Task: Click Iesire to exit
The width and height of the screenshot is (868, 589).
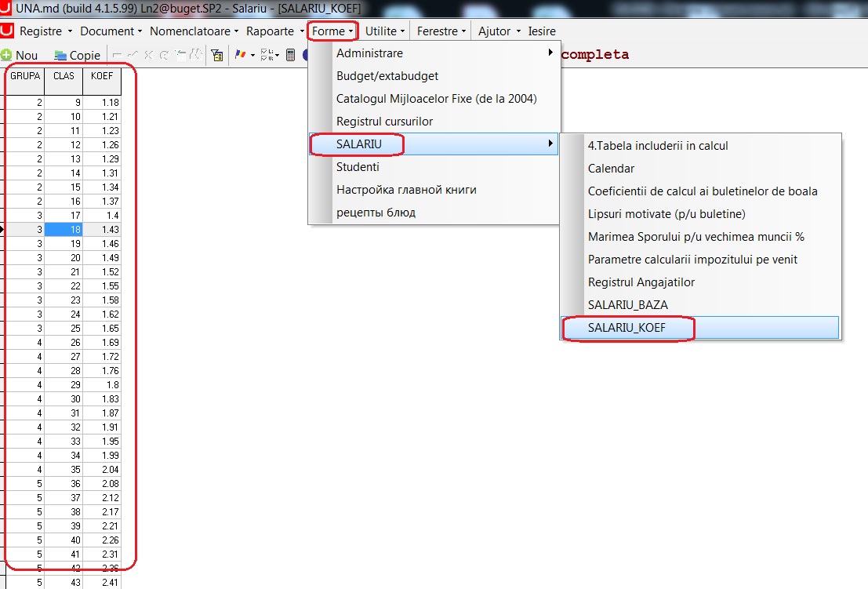Action: [x=542, y=31]
